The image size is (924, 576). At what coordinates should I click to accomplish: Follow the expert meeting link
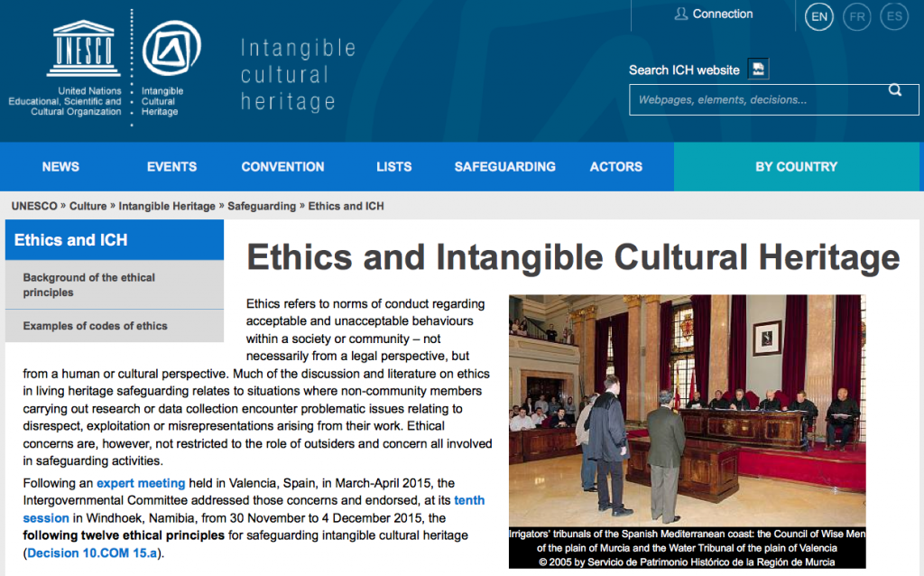coord(141,483)
